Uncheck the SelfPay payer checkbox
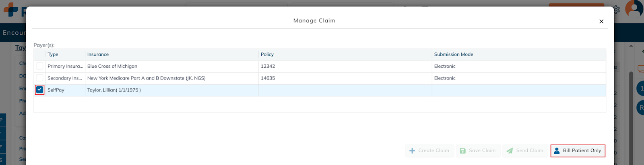Screen dimensions: 644x165 39,90
